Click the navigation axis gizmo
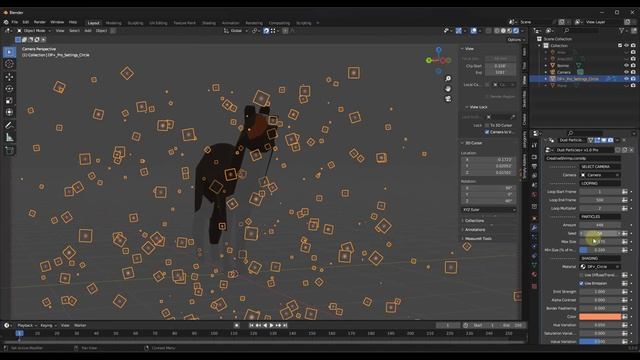 [438, 60]
